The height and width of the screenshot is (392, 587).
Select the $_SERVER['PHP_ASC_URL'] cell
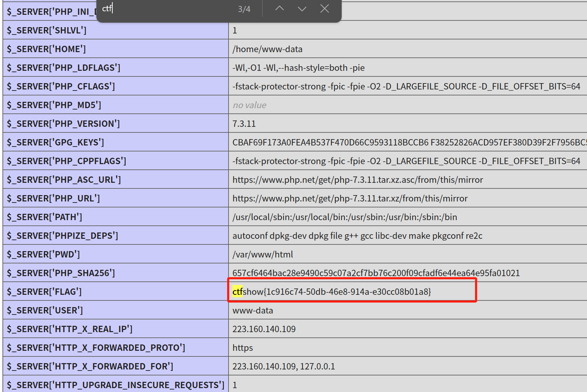(x=116, y=179)
